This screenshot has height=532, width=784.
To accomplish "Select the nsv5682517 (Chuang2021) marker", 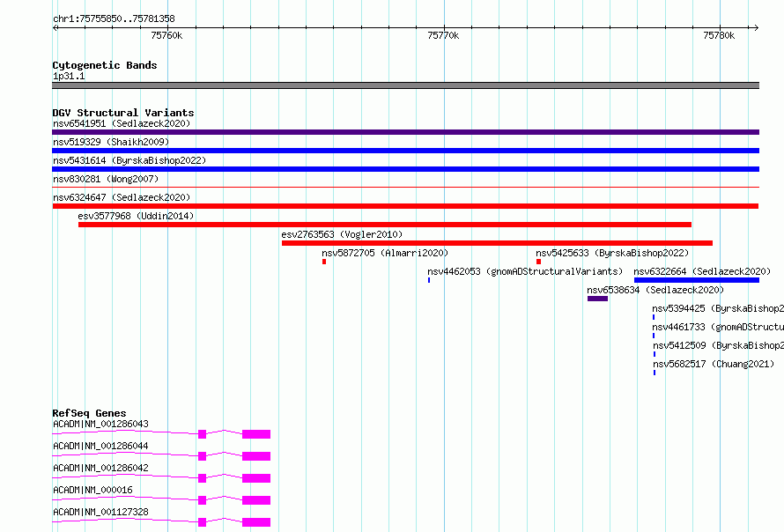I will tap(655, 373).
